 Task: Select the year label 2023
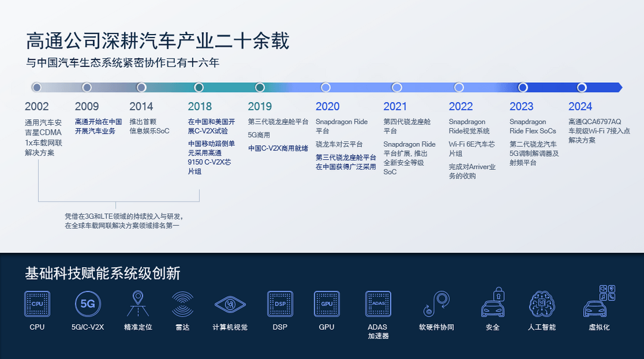pyautogui.click(x=522, y=107)
